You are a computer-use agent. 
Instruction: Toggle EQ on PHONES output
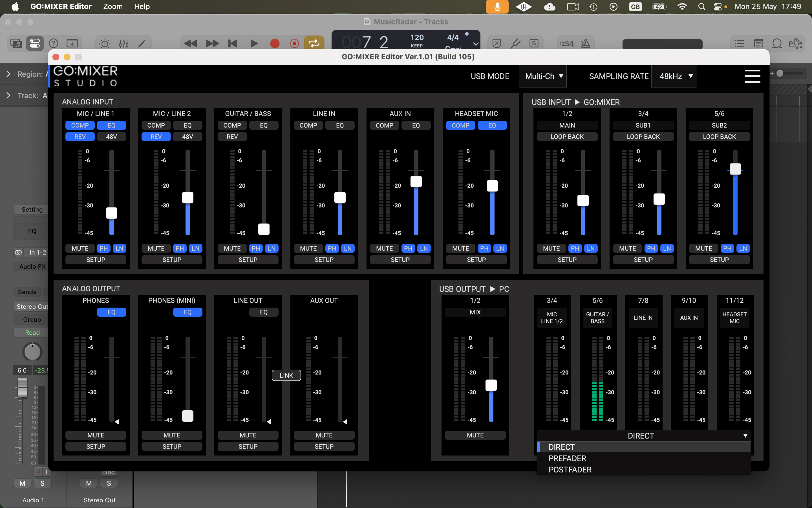pos(111,312)
